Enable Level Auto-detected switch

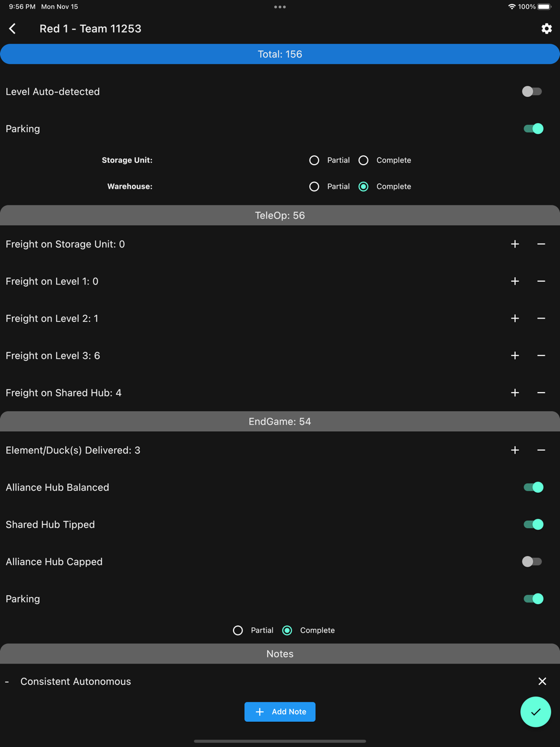(532, 91)
